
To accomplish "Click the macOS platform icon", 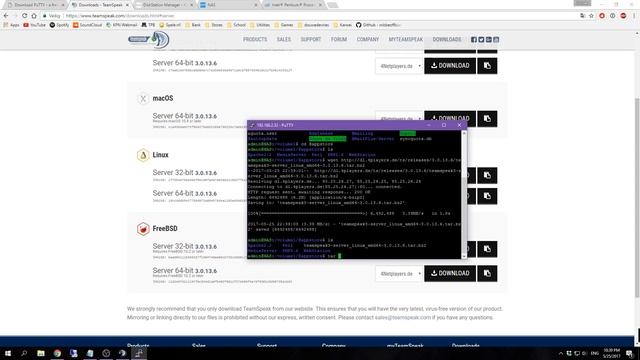I will pos(143,98).
